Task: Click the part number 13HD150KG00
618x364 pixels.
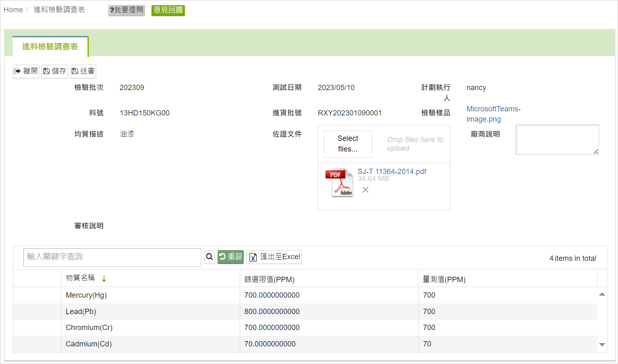Action: [145, 113]
